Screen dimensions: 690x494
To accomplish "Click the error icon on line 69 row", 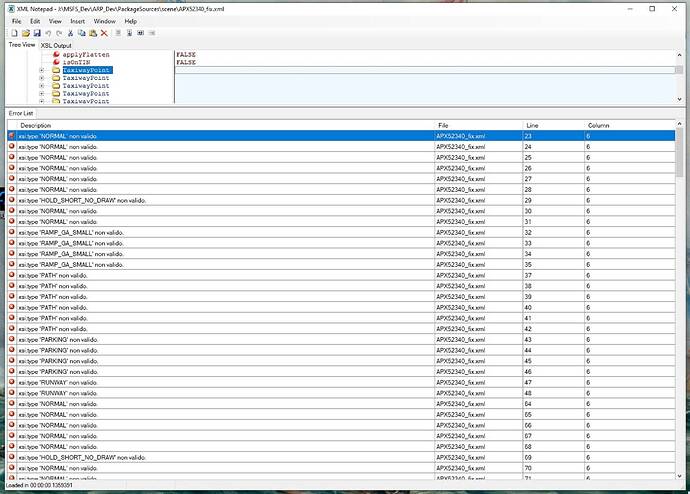I will coord(12,457).
